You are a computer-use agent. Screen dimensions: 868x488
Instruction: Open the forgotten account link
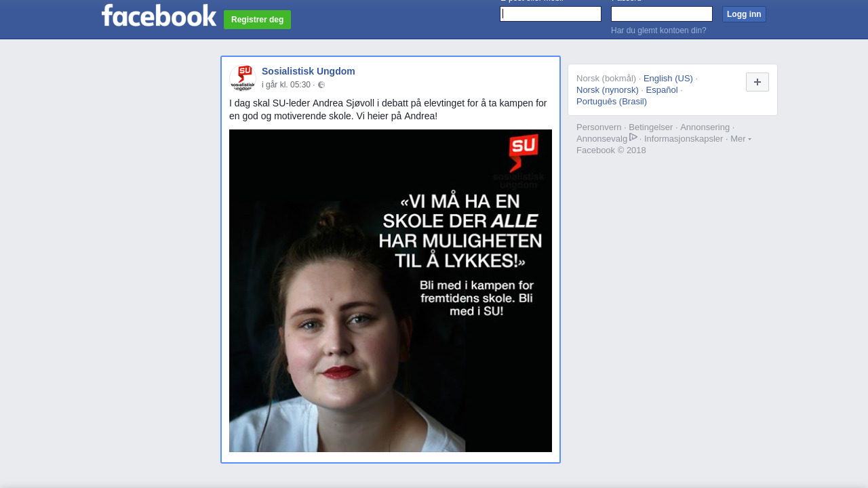pos(658,30)
